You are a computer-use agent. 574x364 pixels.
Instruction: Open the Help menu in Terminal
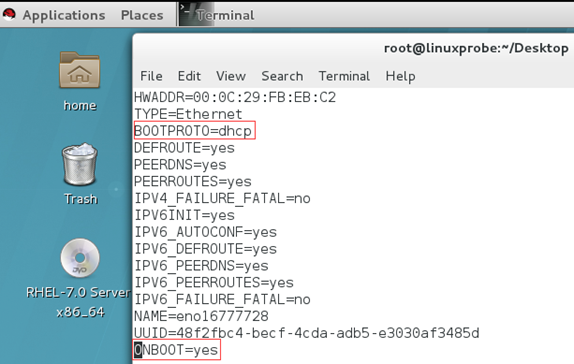coord(400,76)
